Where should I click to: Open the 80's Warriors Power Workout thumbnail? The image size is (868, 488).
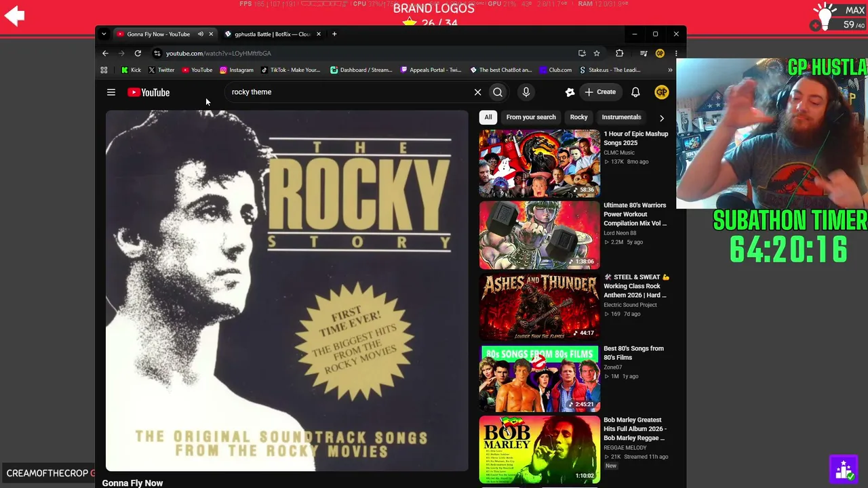point(540,235)
